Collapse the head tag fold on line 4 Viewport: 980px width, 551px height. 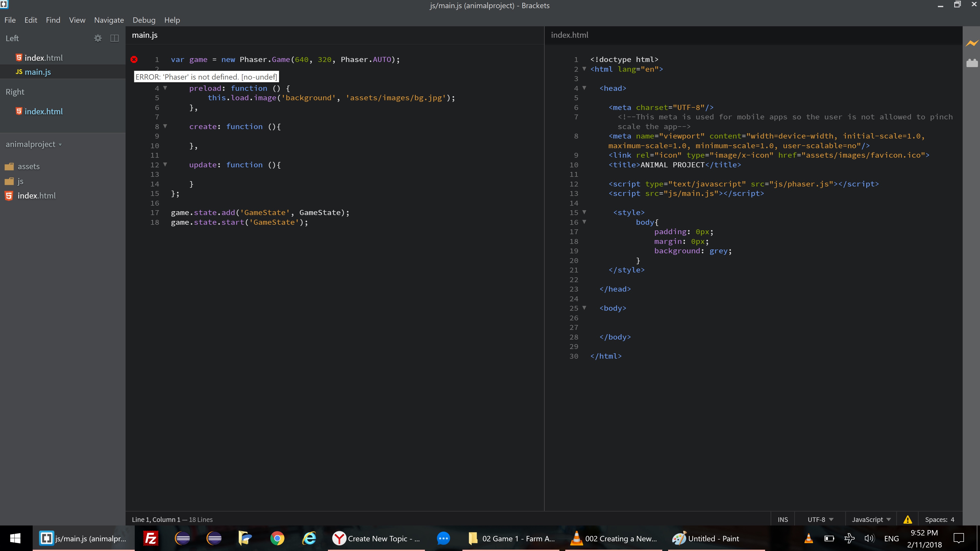coord(584,88)
